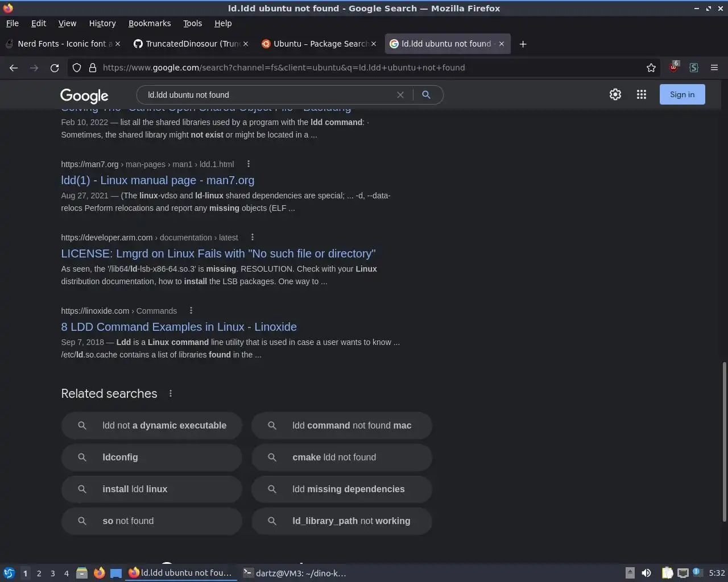Open the View menu

click(x=67, y=23)
